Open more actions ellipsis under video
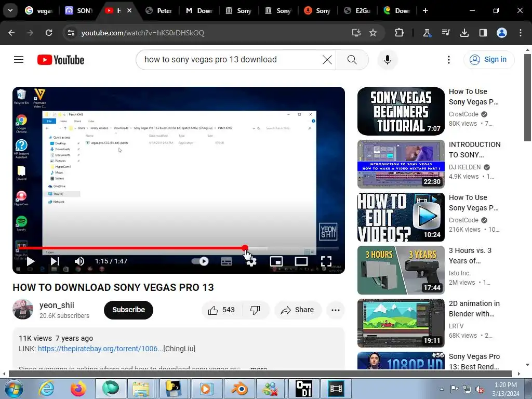 click(336, 310)
